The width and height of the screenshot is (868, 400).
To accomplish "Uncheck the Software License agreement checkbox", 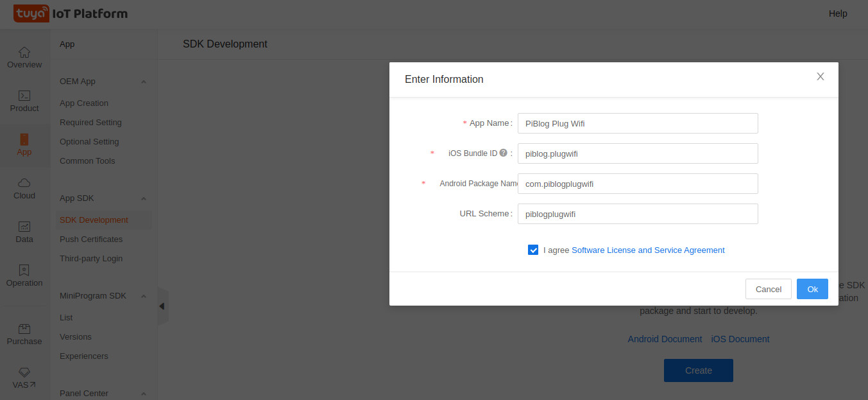I will coord(533,250).
